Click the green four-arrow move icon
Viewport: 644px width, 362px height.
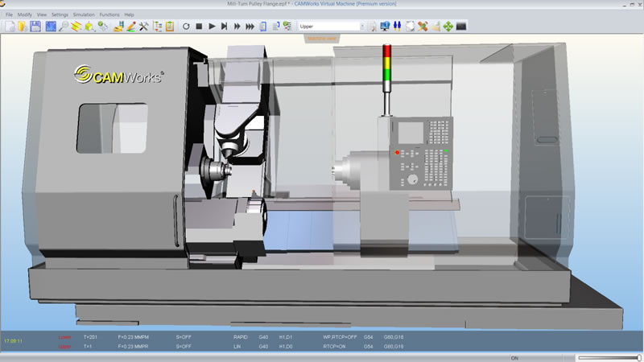[x=448, y=27]
